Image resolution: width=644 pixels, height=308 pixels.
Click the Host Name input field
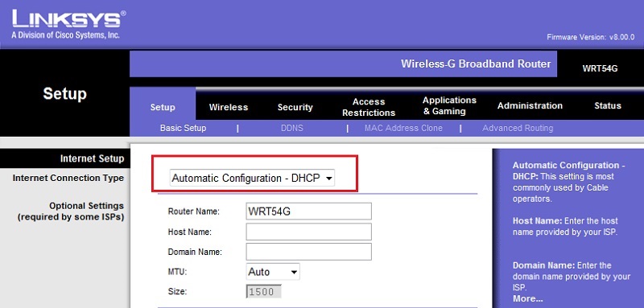pyautogui.click(x=309, y=232)
